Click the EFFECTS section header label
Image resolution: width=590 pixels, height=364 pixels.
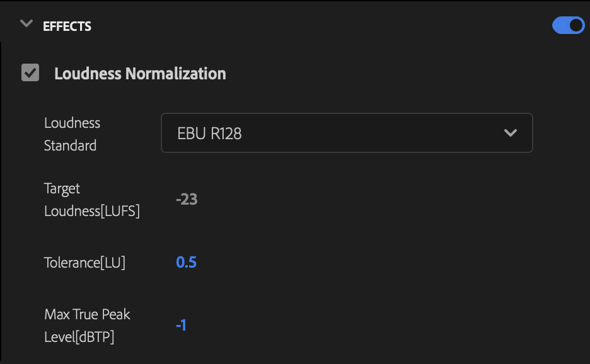(67, 26)
